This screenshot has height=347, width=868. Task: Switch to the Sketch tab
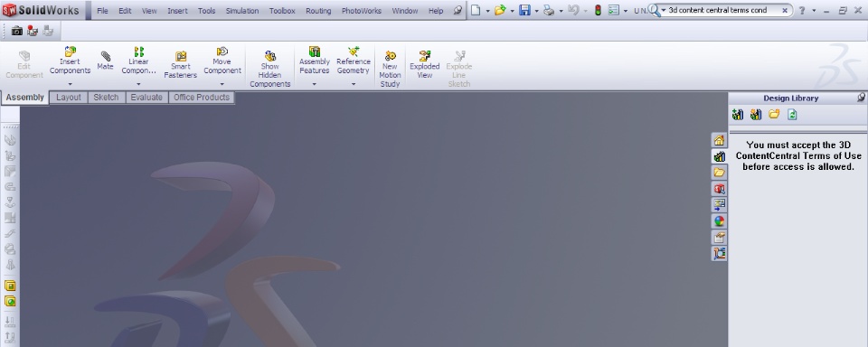(x=106, y=98)
